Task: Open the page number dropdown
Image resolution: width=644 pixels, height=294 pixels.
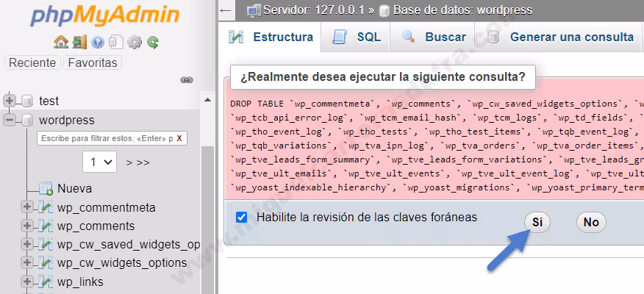Action: (100, 162)
